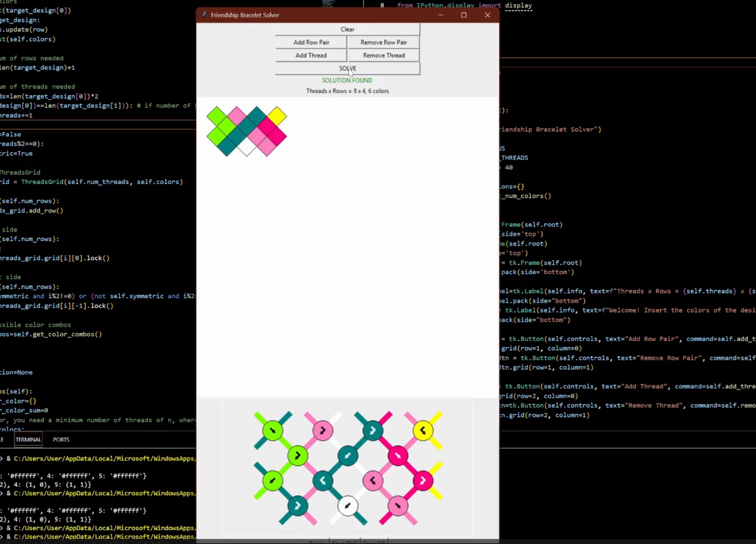The image size is (756, 544).
Task: Click the green knot with right arrow
Action: (x=298, y=456)
